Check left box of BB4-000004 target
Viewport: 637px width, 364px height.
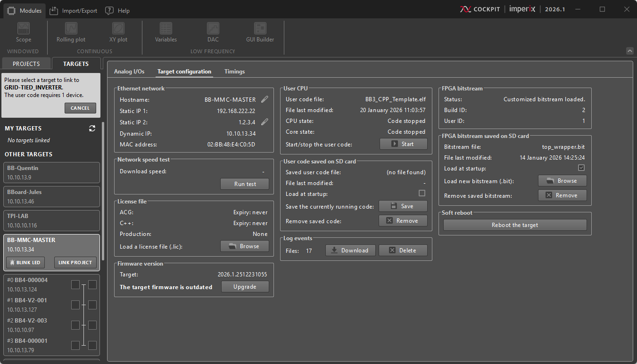(75, 284)
